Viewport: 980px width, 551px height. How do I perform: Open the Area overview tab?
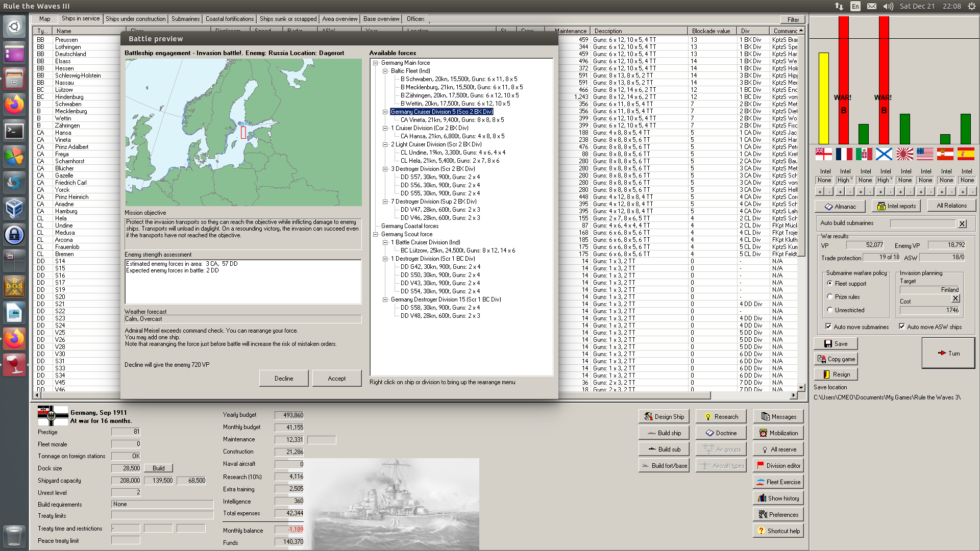pyautogui.click(x=340, y=19)
